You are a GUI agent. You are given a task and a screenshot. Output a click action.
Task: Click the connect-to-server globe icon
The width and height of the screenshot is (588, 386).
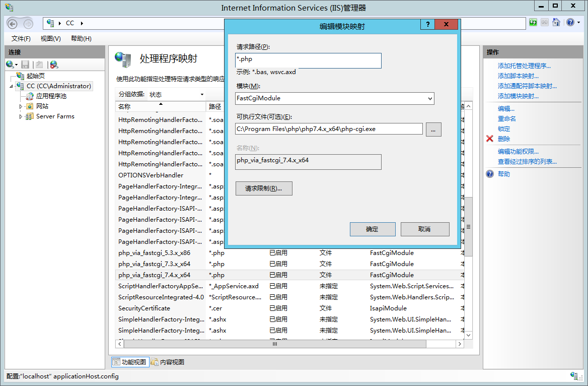pyautogui.click(x=10, y=65)
